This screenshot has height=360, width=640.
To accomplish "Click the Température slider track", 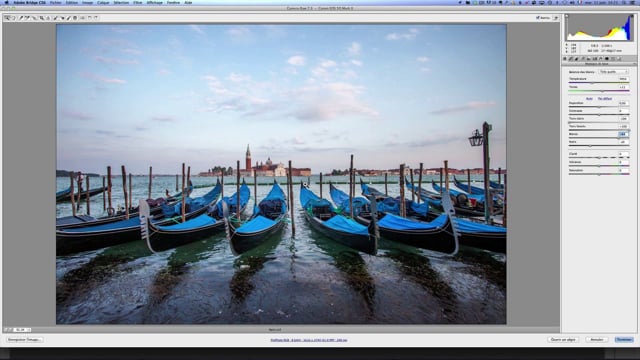I will [x=599, y=83].
